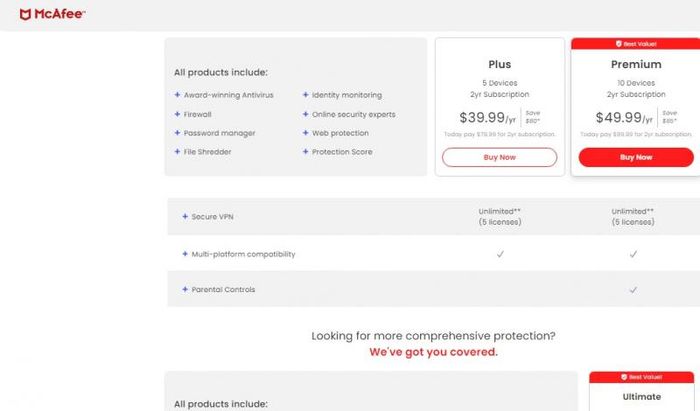Screen dimensions: 700x411
Task: Buy the Premium plan now
Action: point(636,158)
